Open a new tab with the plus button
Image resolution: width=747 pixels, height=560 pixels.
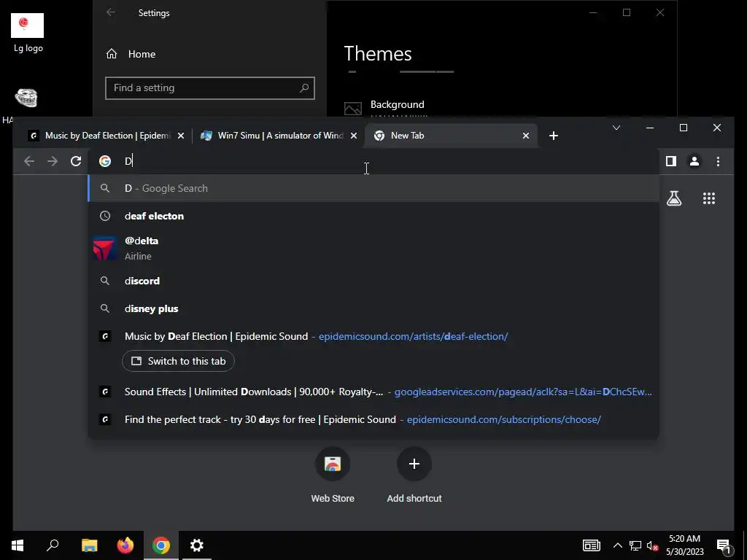coord(553,136)
